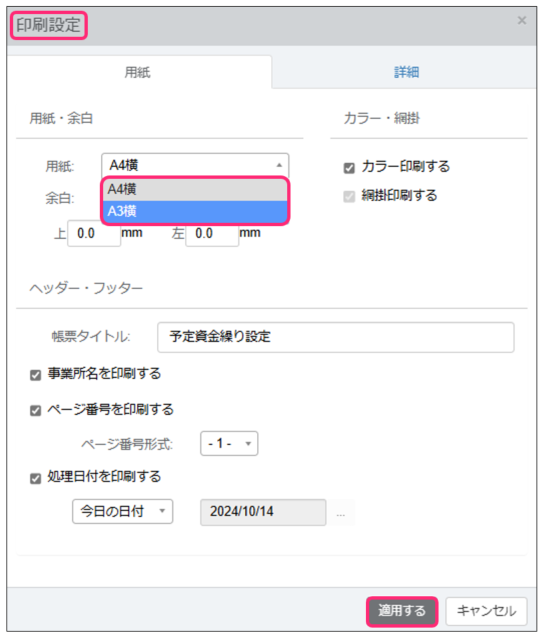Toggle the カラー印刷する checkbox
543x638 pixels.
pos(349,168)
